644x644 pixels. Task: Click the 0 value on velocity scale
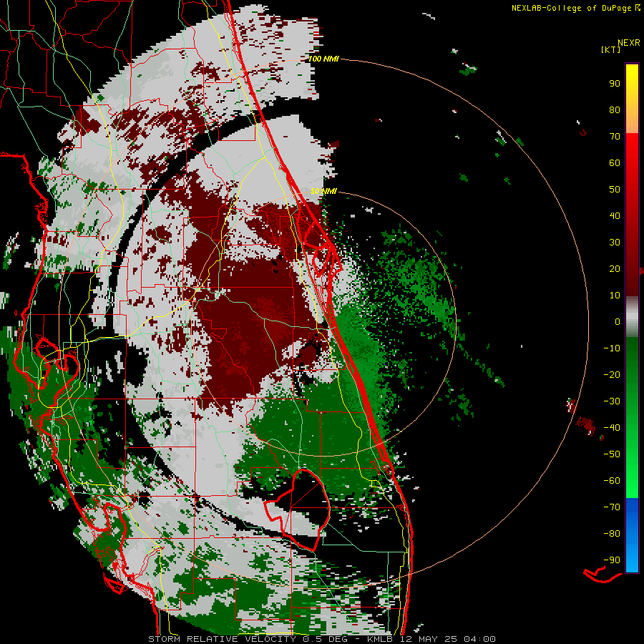618,321
